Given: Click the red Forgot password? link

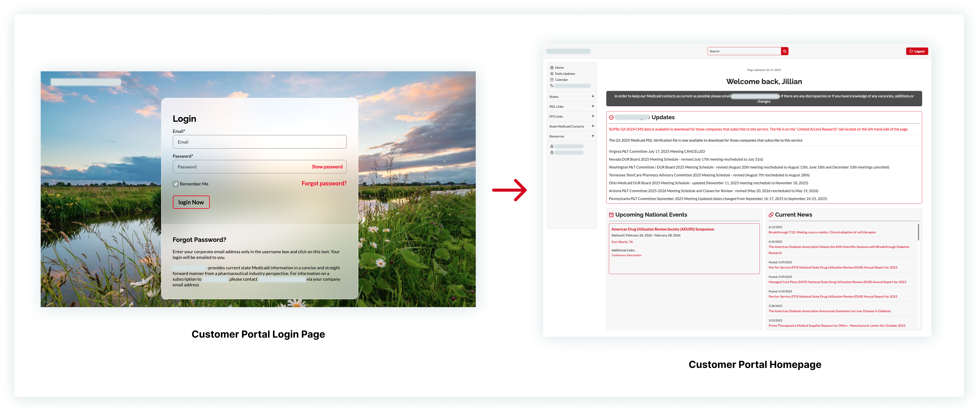Looking at the screenshot, I should 324,183.
